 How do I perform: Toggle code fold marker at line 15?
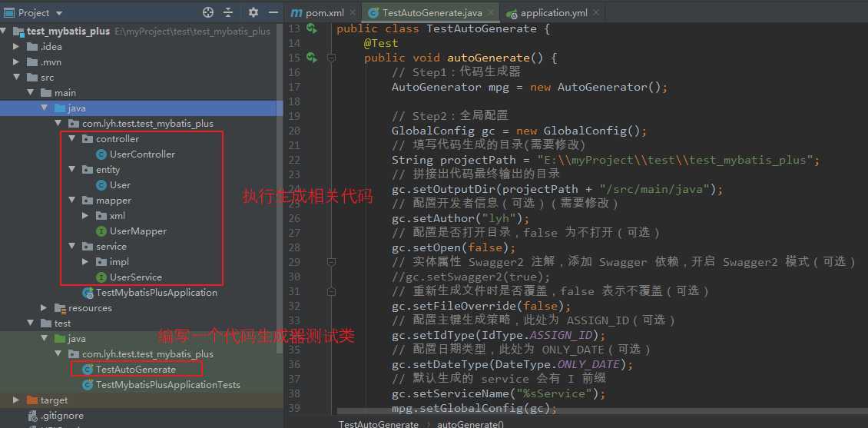click(x=331, y=58)
